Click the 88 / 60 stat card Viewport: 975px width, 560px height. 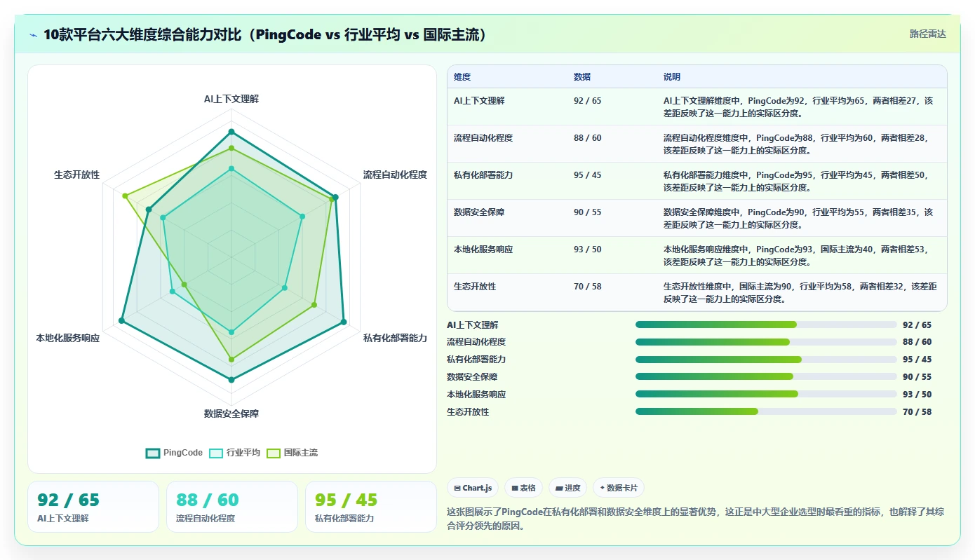tap(232, 507)
